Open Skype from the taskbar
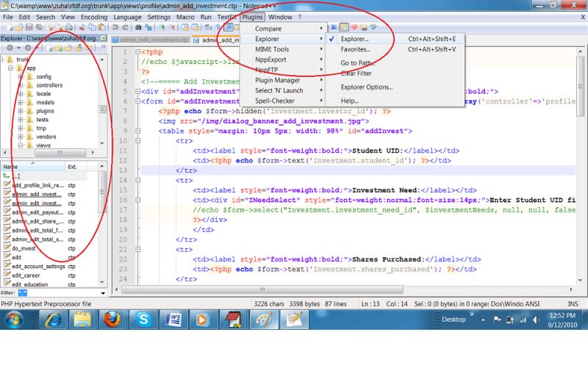Image resolution: width=588 pixels, height=371 pixels. click(x=143, y=320)
